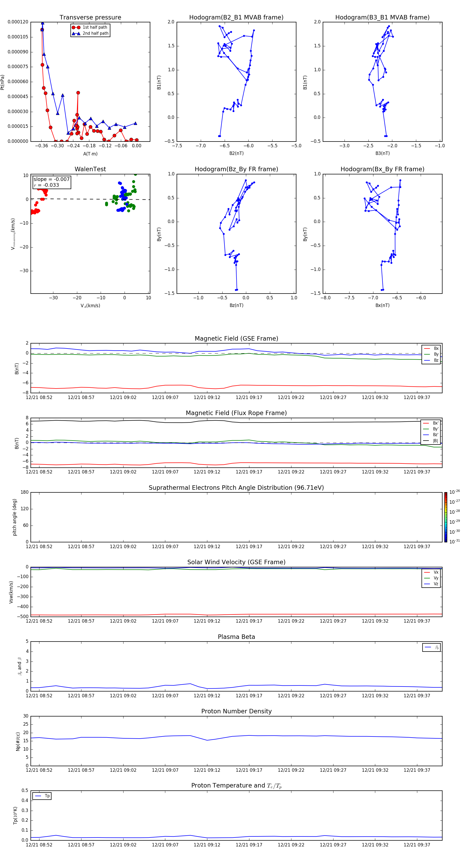Click the 'Hodogram(B2_B1 MVAB frame)' title
Viewport: 473px width, 868px height.
coord(236,18)
